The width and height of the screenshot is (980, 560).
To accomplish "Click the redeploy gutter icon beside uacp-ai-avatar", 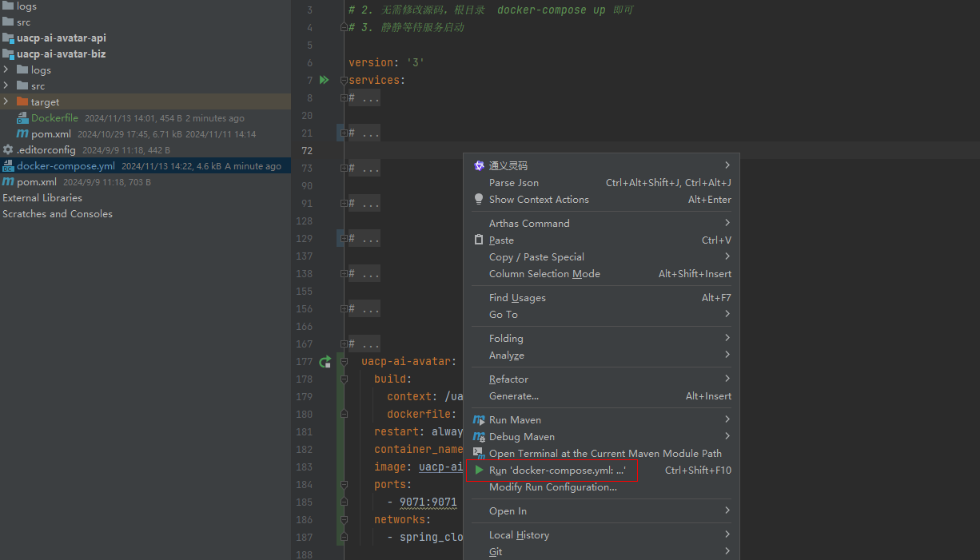I will [325, 362].
